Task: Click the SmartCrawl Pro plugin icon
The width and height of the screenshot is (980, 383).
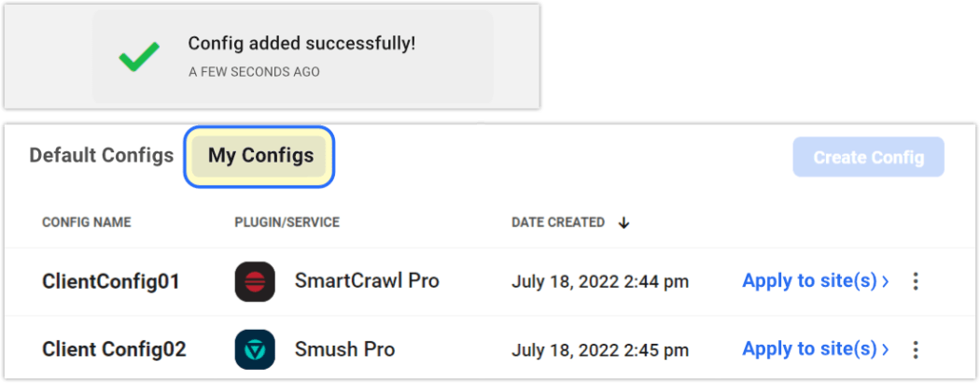Action: coord(255,281)
